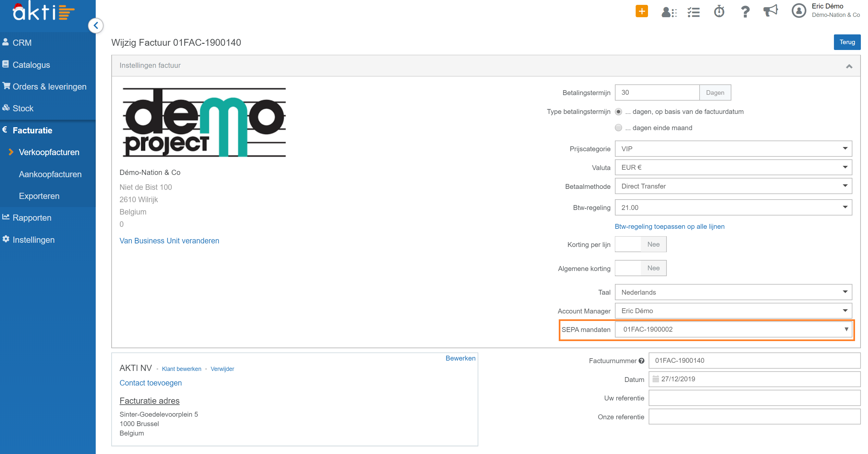
Task: Click the Uw referentie input field
Action: click(x=754, y=398)
